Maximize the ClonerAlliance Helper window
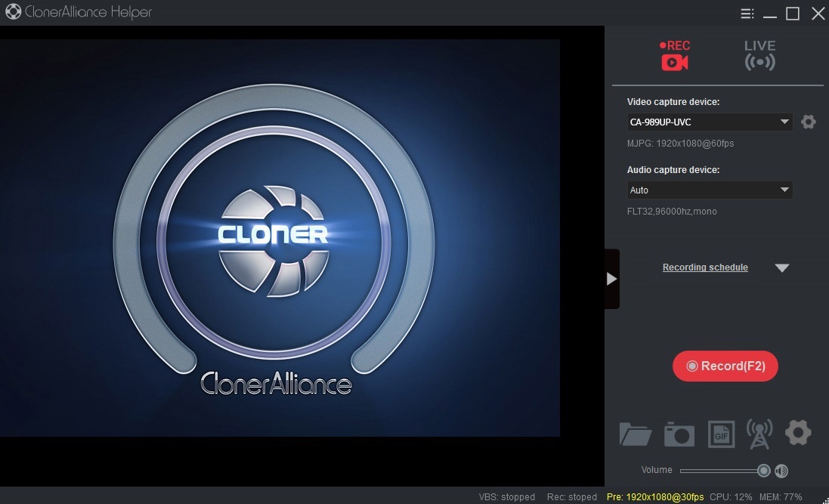 point(793,13)
